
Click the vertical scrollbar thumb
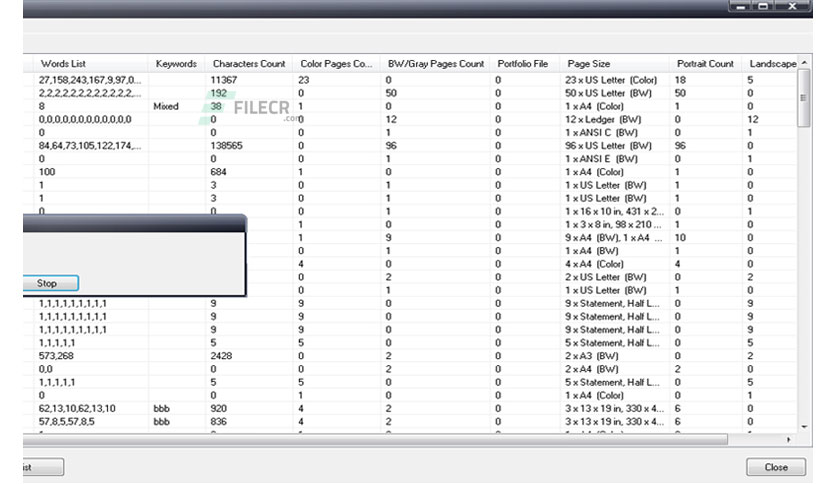pyautogui.click(x=804, y=98)
